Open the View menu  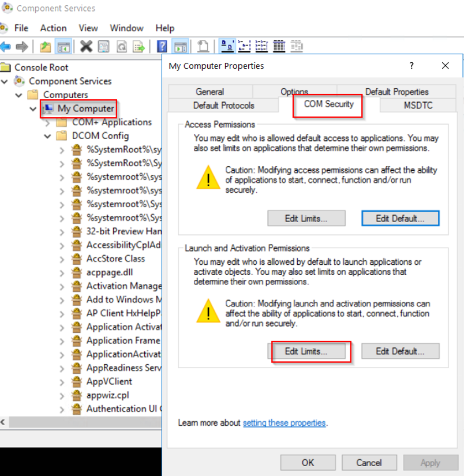tap(88, 28)
